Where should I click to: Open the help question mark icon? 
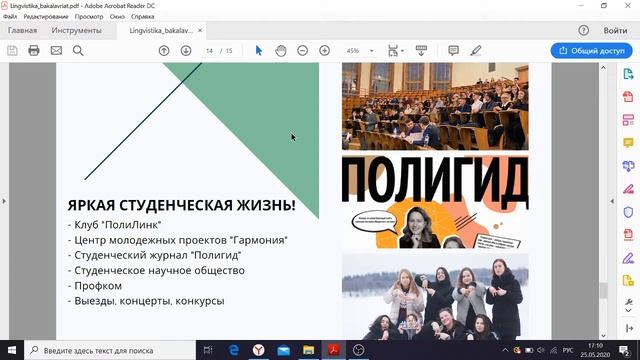click(x=584, y=30)
